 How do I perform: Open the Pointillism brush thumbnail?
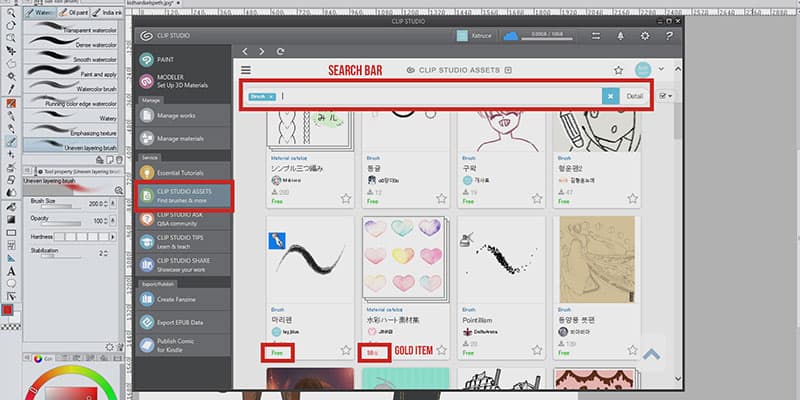[502, 259]
